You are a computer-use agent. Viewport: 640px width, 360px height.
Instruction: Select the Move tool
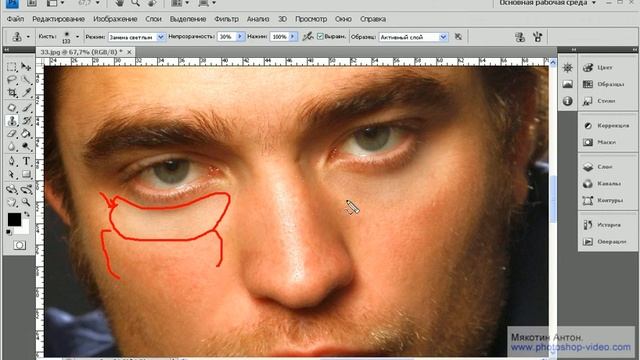point(27,67)
